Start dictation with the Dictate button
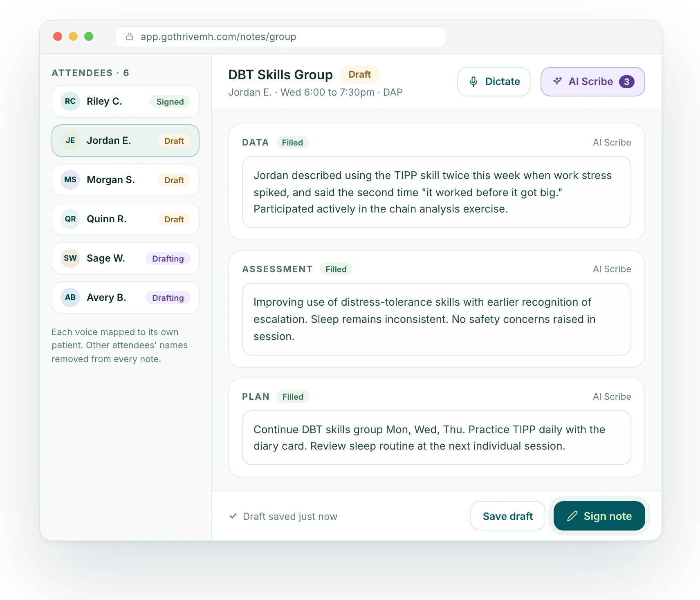Screen dimensions: 700x600 pyautogui.click(x=494, y=82)
